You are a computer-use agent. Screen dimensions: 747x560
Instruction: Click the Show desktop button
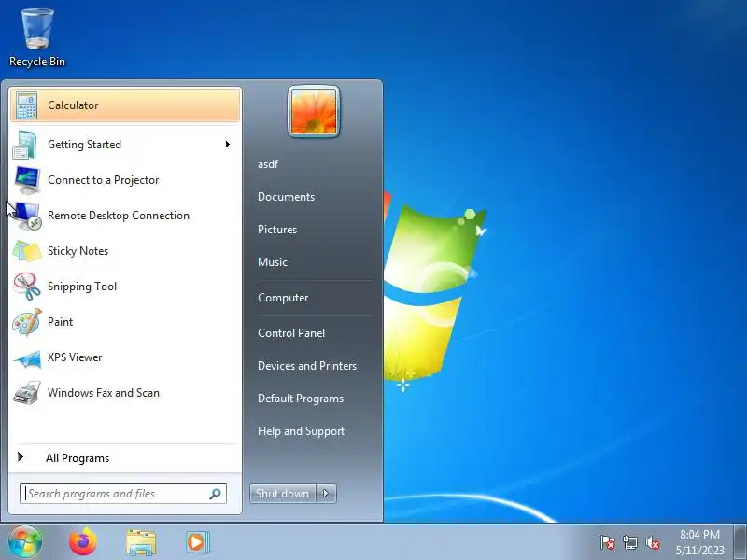click(740, 542)
